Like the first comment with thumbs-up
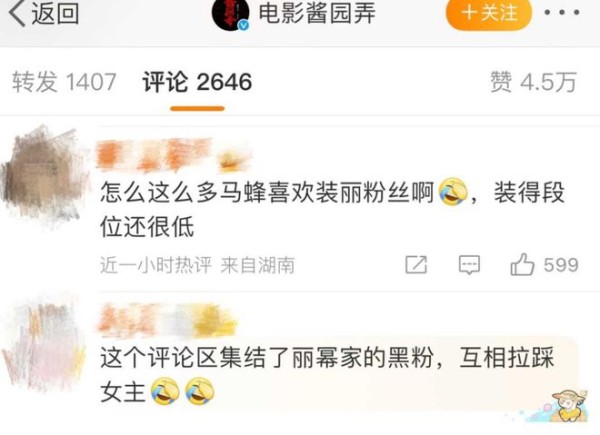The image size is (600, 435). pos(522,264)
